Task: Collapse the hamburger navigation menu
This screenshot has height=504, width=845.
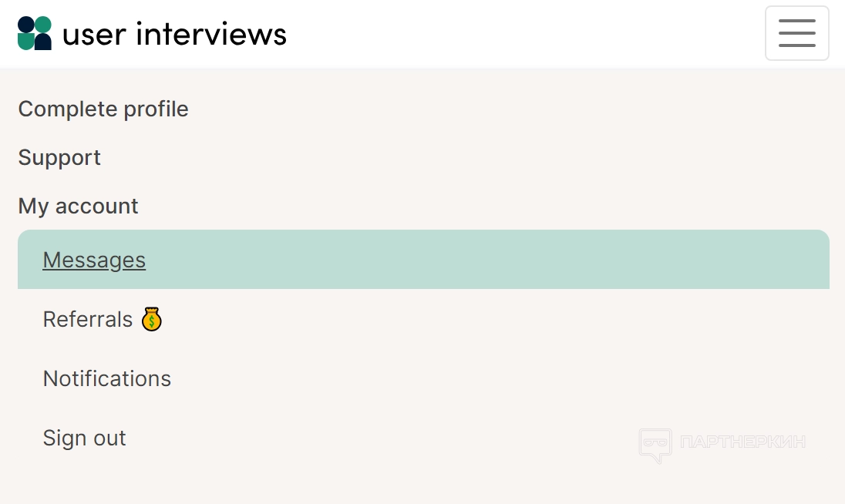Action: tap(796, 33)
